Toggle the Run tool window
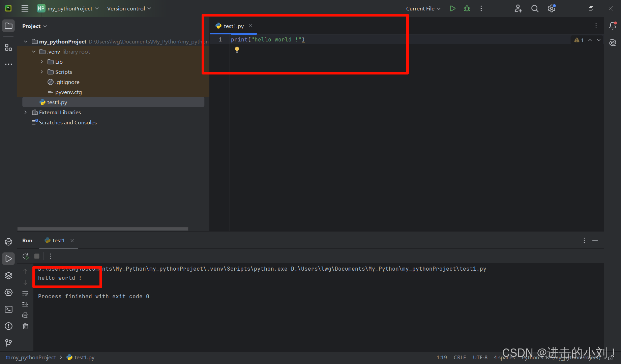Image resolution: width=621 pixels, height=364 pixels. coord(8,259)
